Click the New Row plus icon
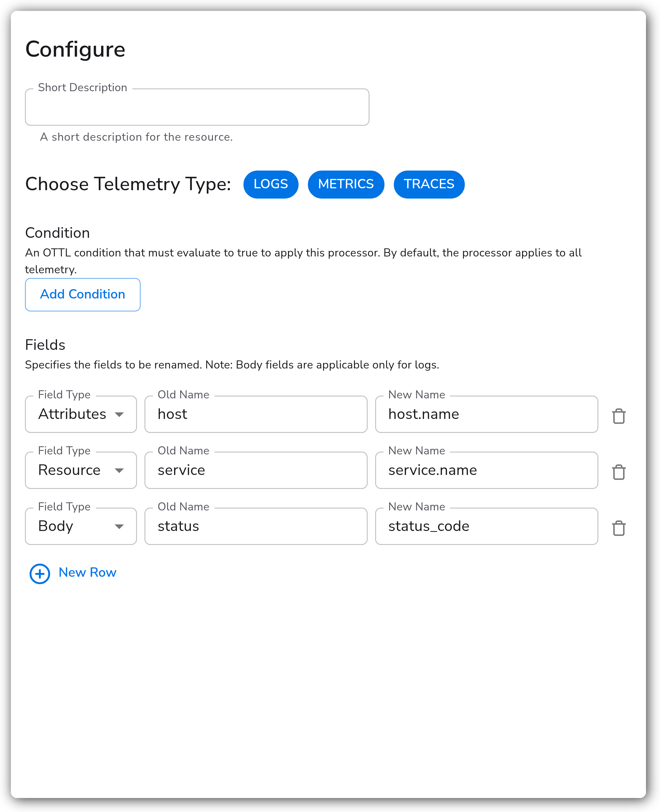The image size is (660, 812). tap(40, 573)
